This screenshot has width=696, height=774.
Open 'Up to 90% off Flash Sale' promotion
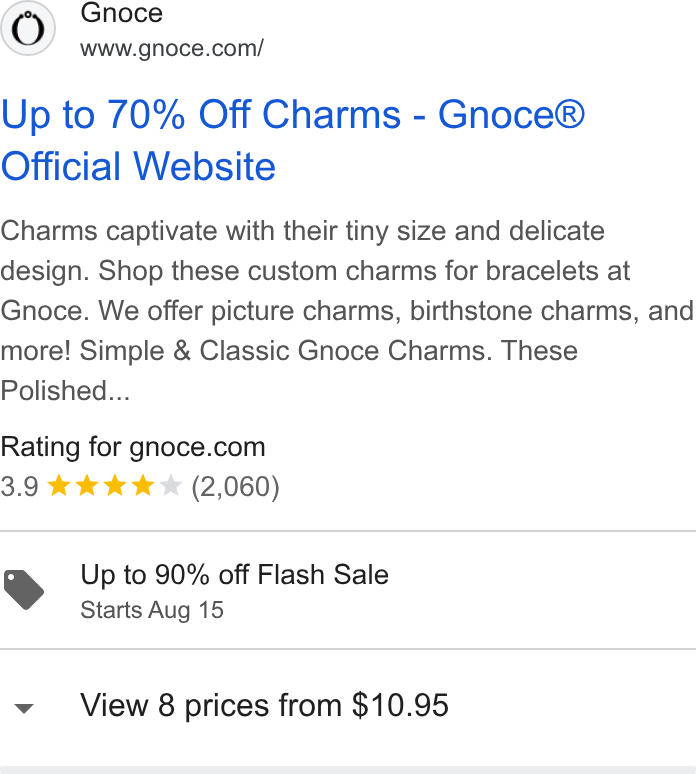point(234,575)
